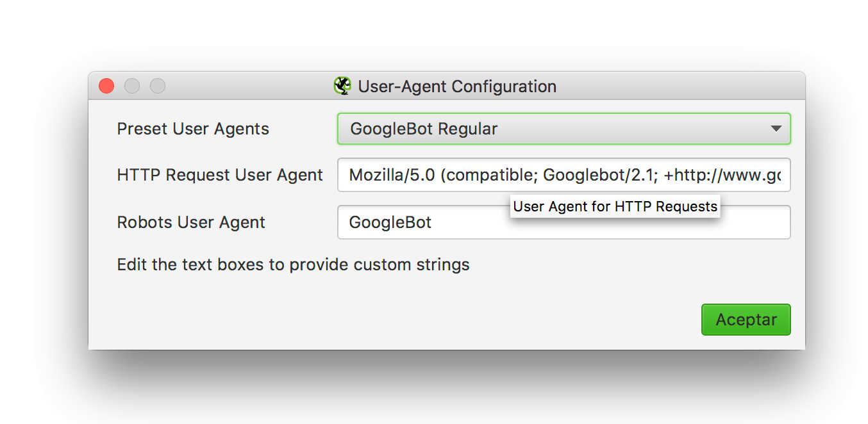The height and width of the screenshot is (424, 868).
Task: Close the User-Agent Configuration window
Action: coord(106,86)
